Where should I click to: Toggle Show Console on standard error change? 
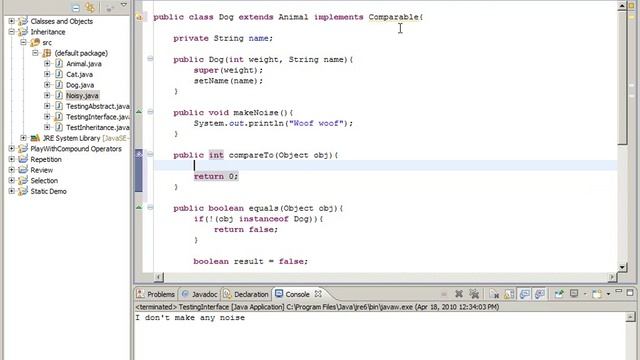[540, 294]
